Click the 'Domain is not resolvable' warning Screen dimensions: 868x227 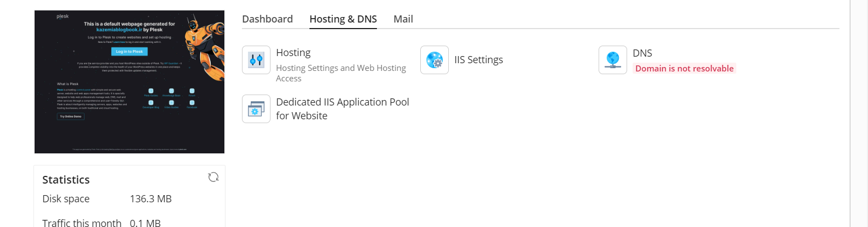684,69
